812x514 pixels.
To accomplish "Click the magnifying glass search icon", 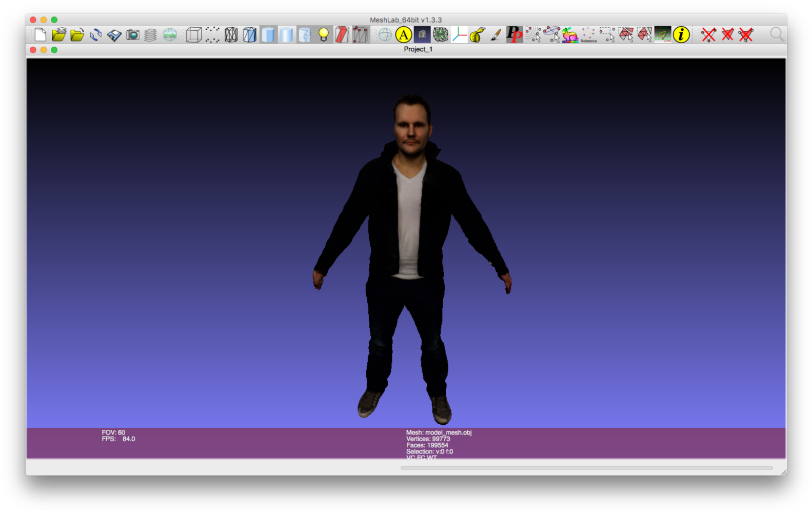I will (777, 35).
